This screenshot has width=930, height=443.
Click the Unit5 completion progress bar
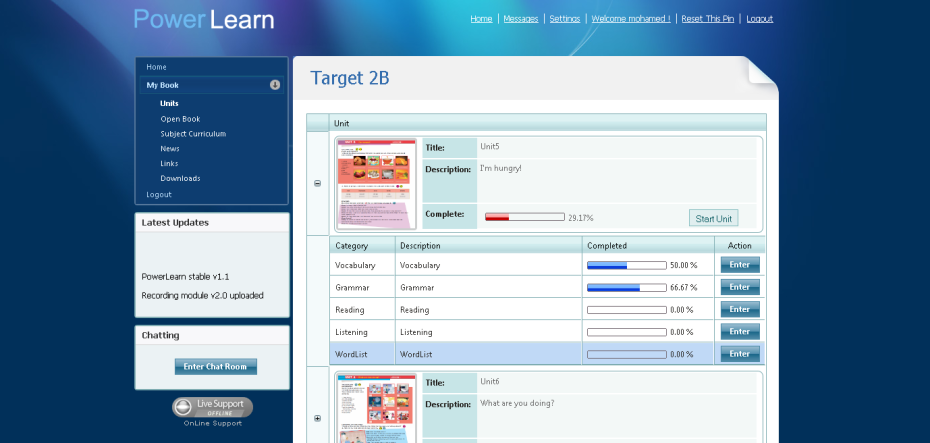[x=523, y=217]
